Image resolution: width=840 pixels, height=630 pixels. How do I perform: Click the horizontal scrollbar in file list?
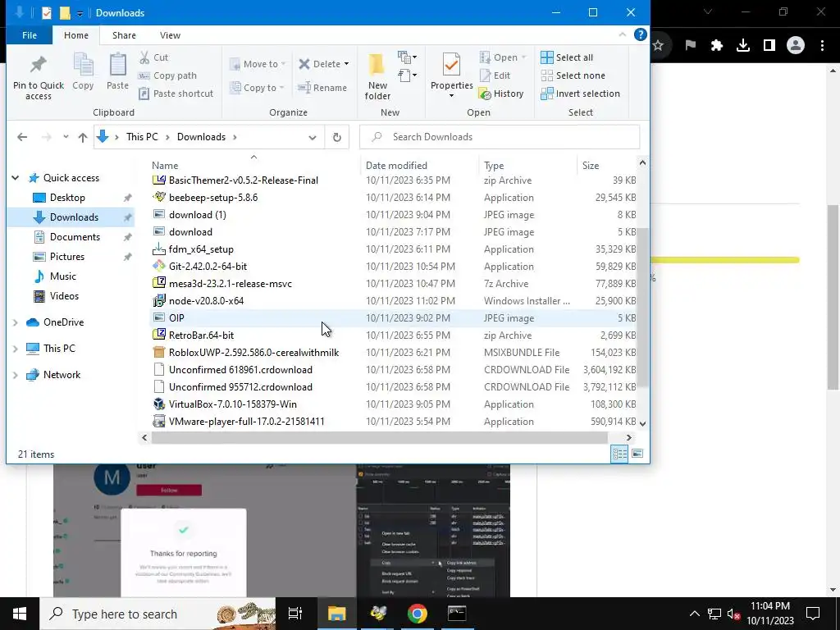click(379, 438)
